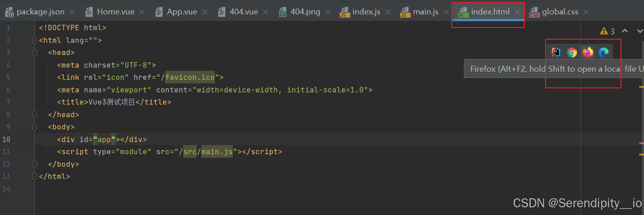Fold at closing head tag line 8
This screenshot has width=644, height=215.
34,114
